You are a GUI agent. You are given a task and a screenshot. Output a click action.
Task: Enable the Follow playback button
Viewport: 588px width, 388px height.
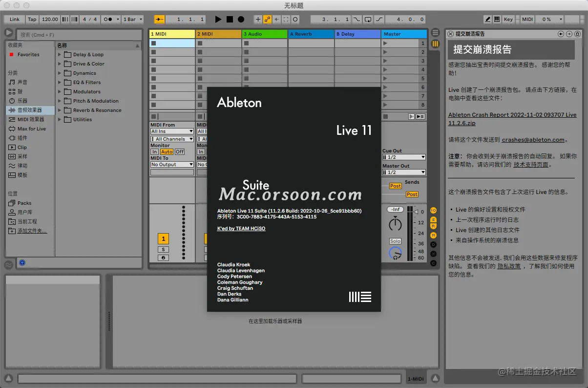(160, 20)
